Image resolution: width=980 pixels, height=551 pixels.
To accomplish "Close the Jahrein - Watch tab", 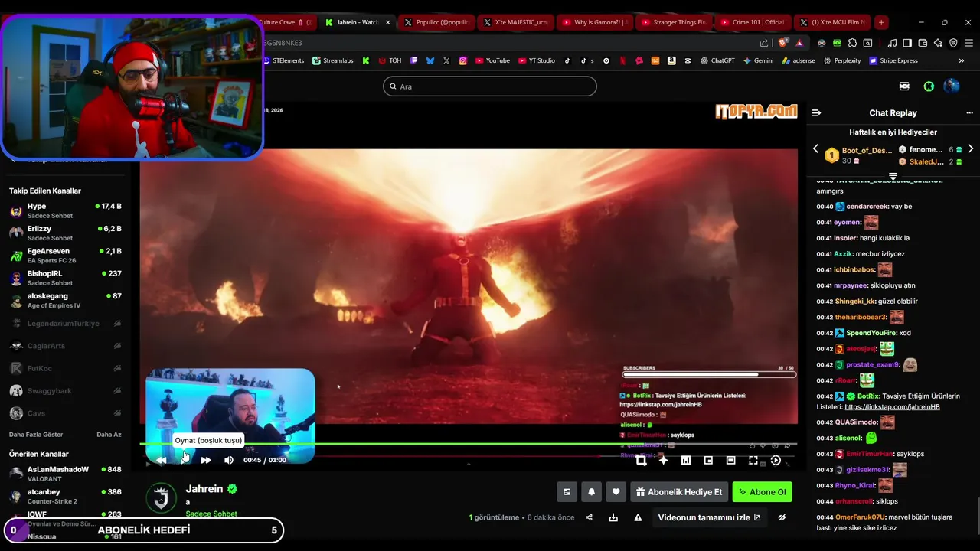I will [x=387, y=22].
